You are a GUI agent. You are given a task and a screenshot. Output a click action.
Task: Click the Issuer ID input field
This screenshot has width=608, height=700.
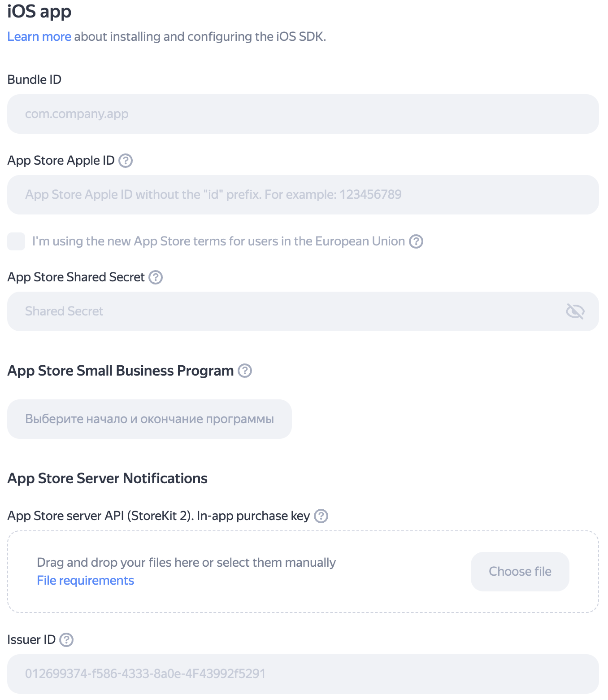click(303, 674)
